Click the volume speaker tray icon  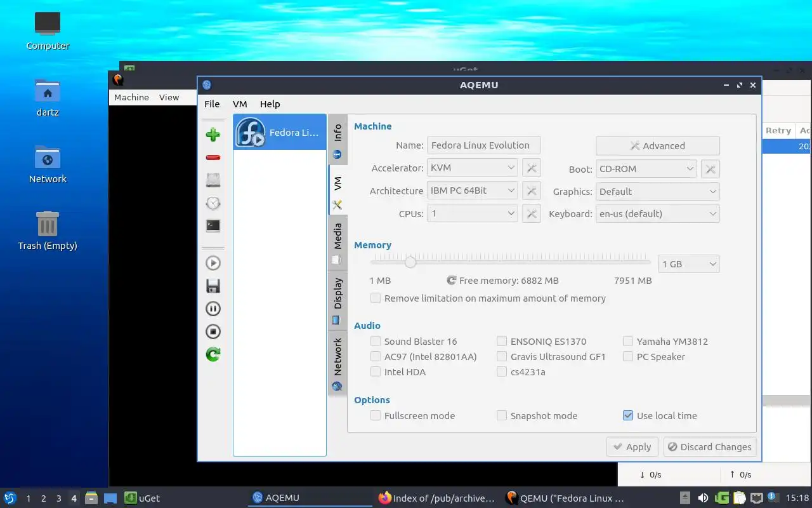[x=703, y=498]
